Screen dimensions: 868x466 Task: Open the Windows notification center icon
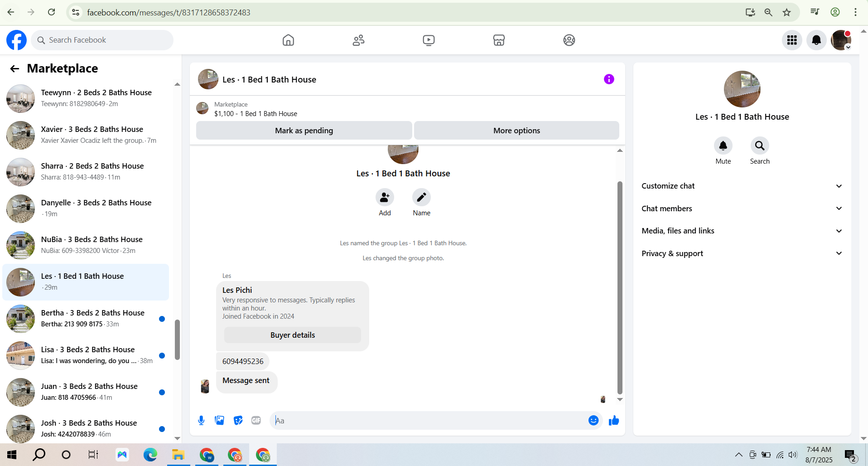pyautogui.click(x=850, y=455)
